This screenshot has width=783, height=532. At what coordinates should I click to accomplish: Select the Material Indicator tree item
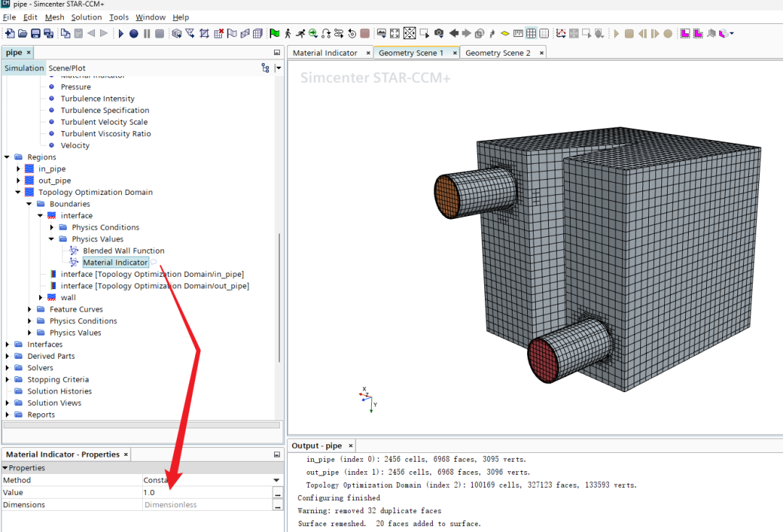115,262
